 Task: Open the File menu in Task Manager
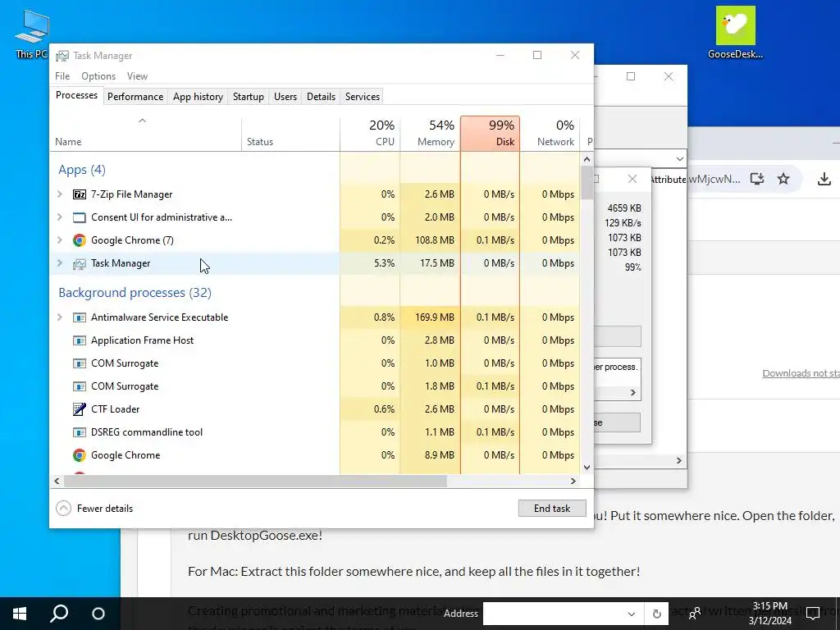point(62,76)
